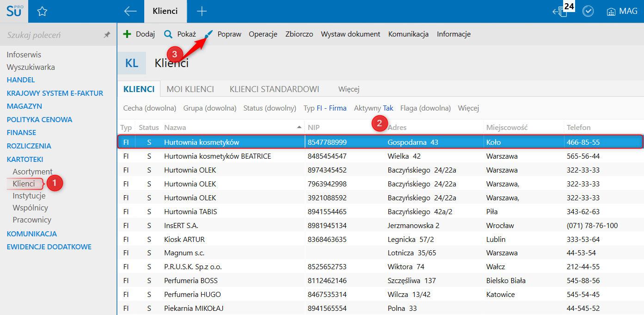Click the green plus Dodaj icon
The height and width of the screenshot is (315, 644).
(x=127, y=34)
